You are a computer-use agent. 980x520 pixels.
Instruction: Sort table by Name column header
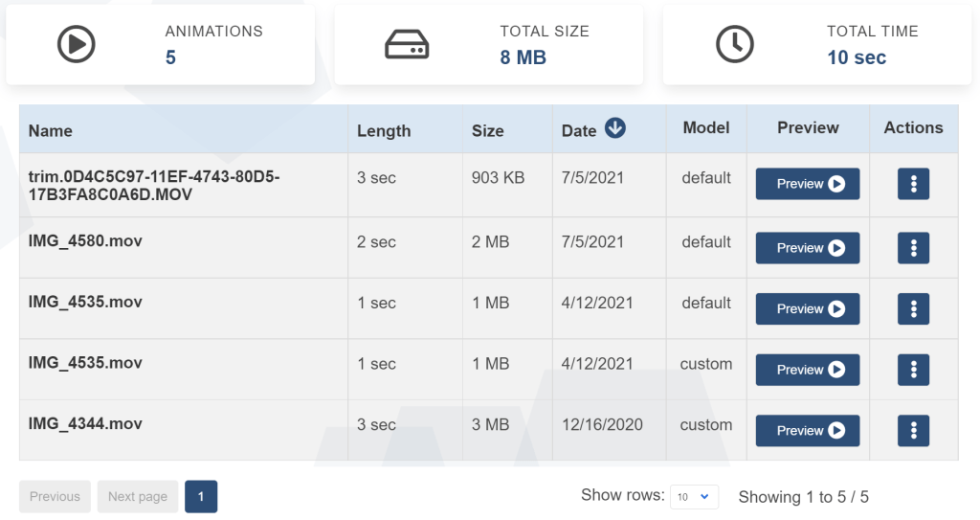click(x=51, y=131)
